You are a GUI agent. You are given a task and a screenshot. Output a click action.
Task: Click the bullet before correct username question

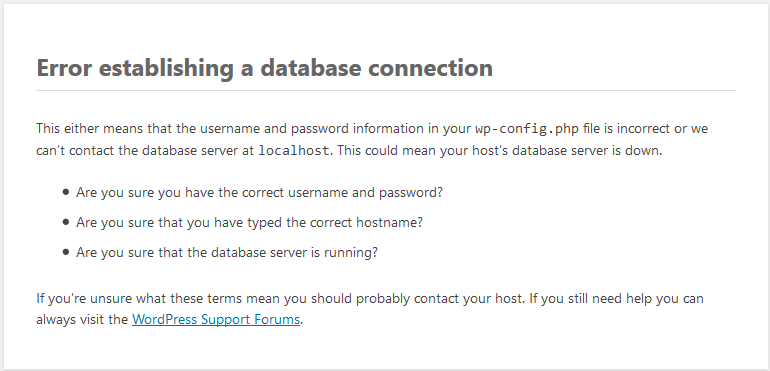pyautogui.click(x=66, y=193)
